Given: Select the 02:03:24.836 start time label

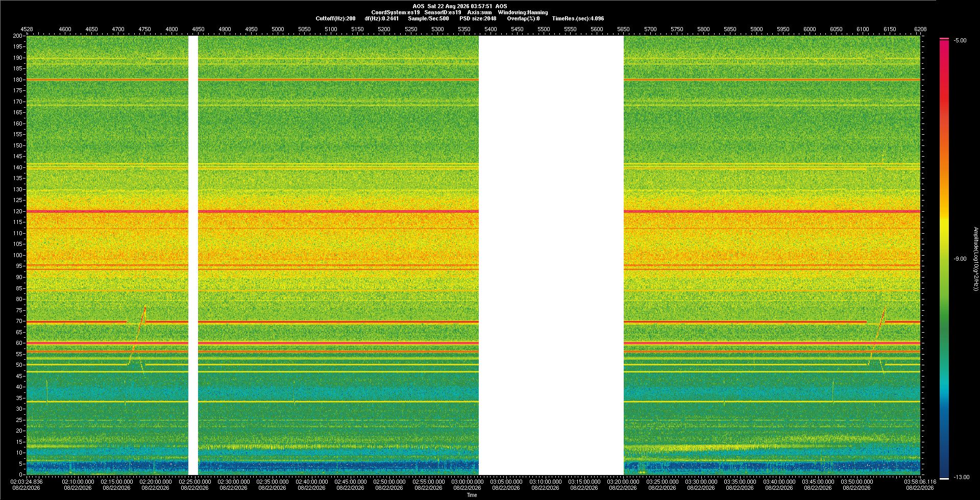Looking at the screenshot, I should point(27,481).
